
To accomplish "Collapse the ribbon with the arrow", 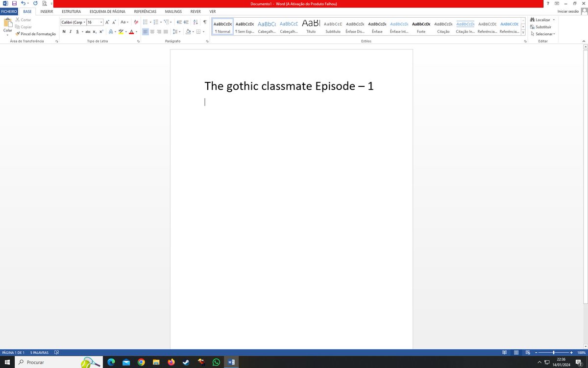I will pyautogui.click(x=584, y=42).
